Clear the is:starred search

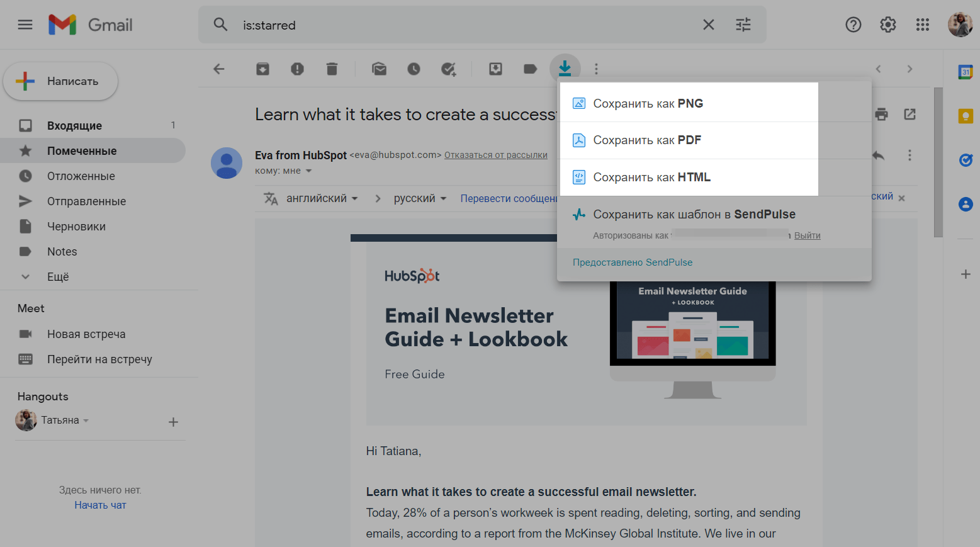pos(709,25)
